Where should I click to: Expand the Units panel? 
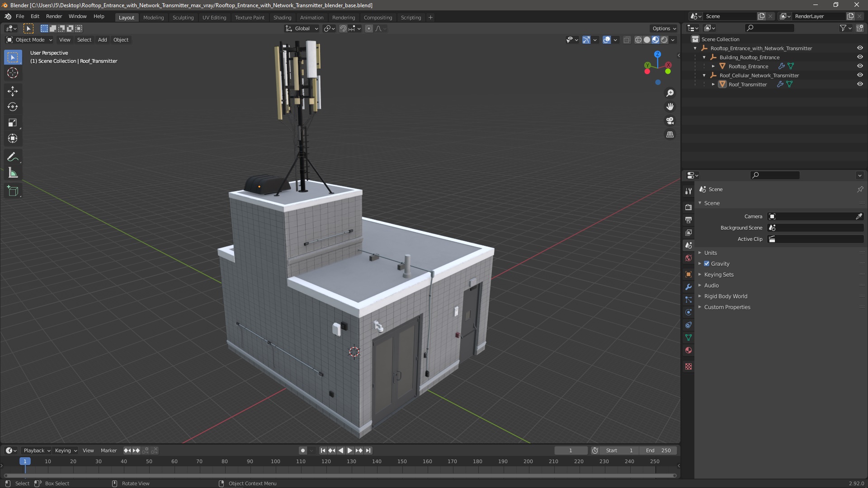coord(710,253)
